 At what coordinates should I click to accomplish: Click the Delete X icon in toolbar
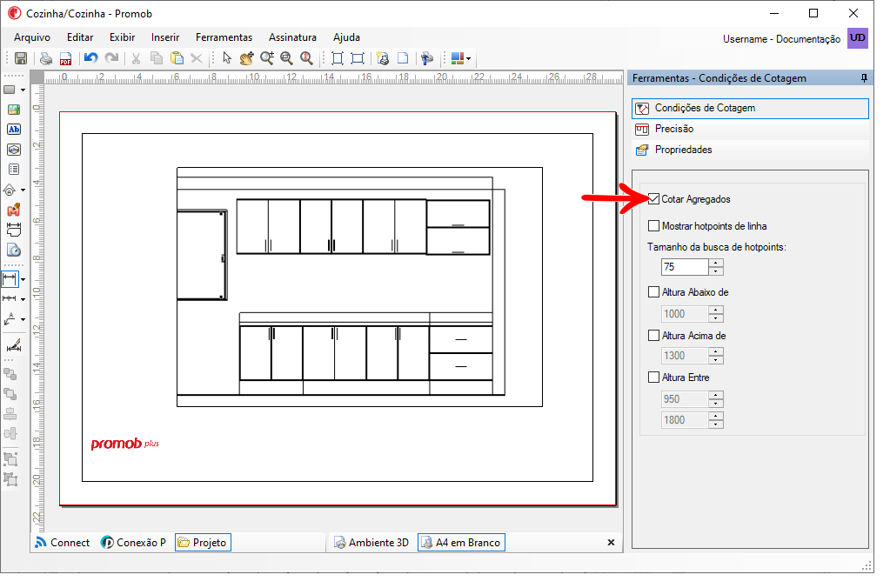197,59
